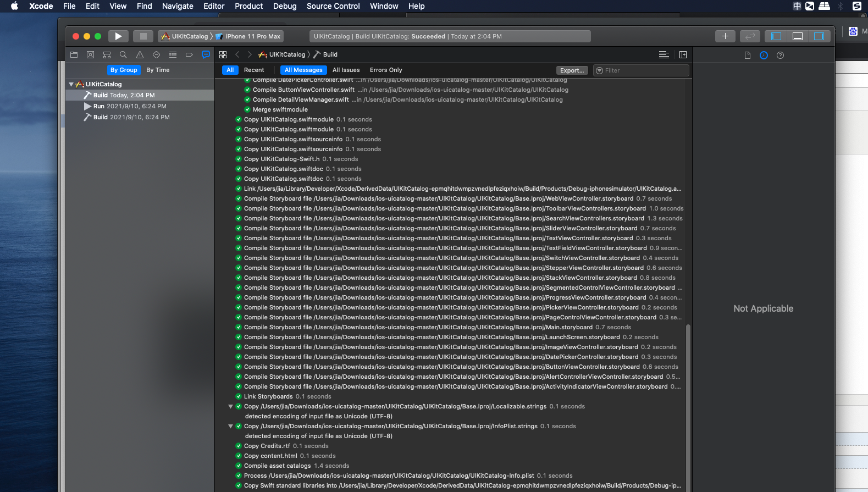Screen dimensions: 868x492
Task: Open the Find navigator magnifier icon
Action: coord(123,55)
